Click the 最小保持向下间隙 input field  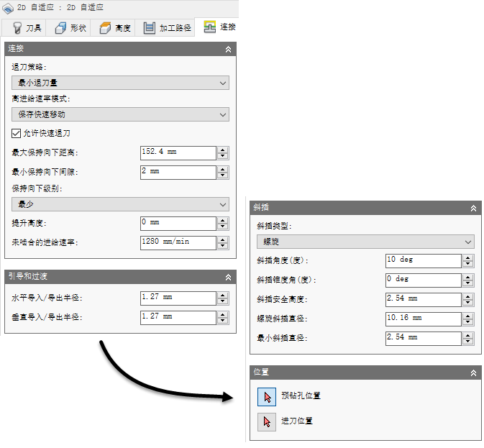[178, 173]
